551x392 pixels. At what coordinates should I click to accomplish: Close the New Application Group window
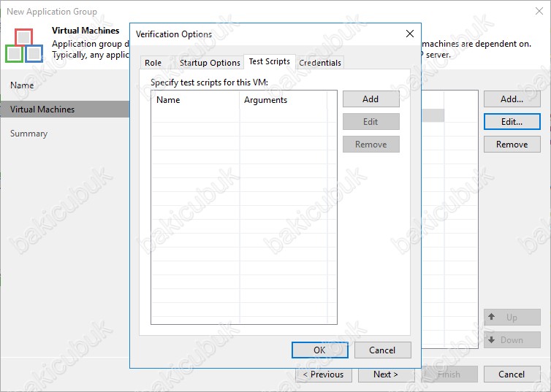click(x=539, y=11)
